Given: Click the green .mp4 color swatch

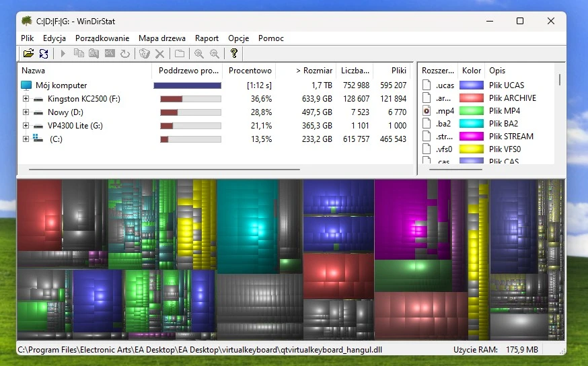Looking at the screenshot, I should pyautogui.click(x=471, y=111).
